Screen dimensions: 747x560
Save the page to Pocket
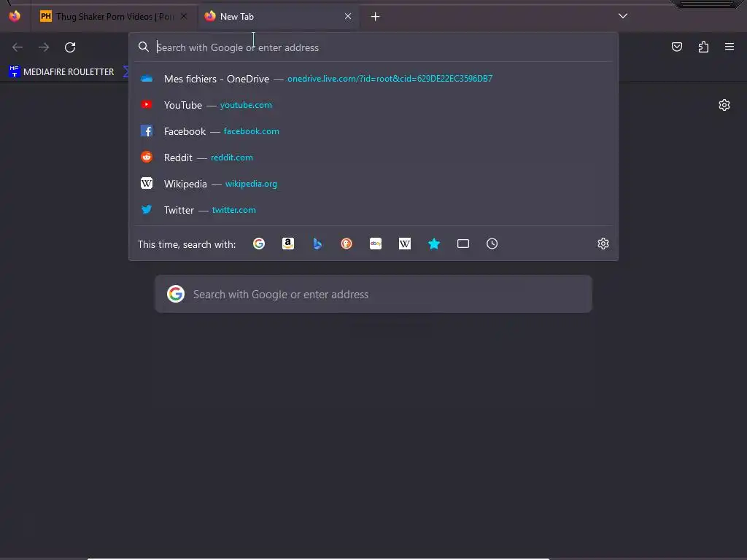click(677, 47)
